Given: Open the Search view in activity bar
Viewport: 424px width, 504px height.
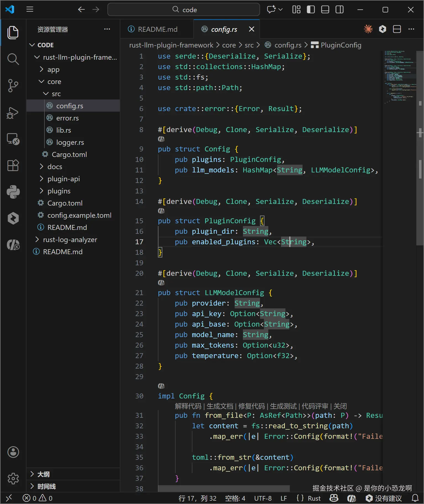Looking at the screenshot, I should [x=13, y=59].
